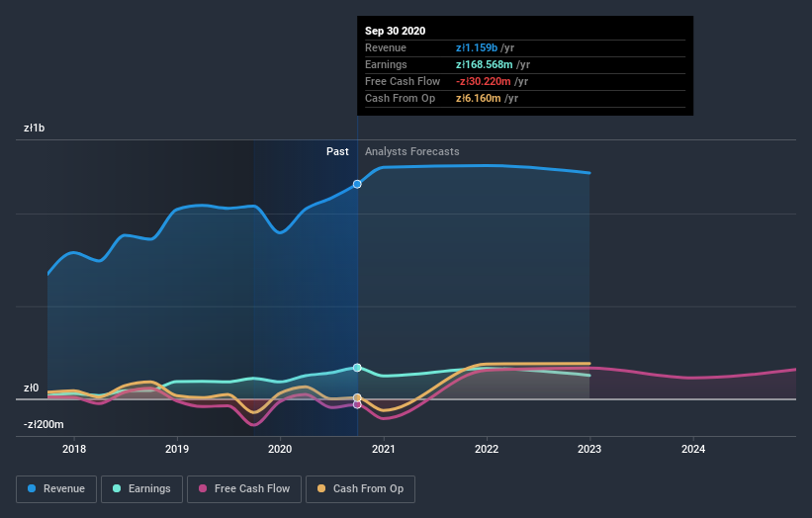The height and width of the screenshot is (518, 812).
Task: Select the Earnings data point on the teal line
Action: pos(357,368)
